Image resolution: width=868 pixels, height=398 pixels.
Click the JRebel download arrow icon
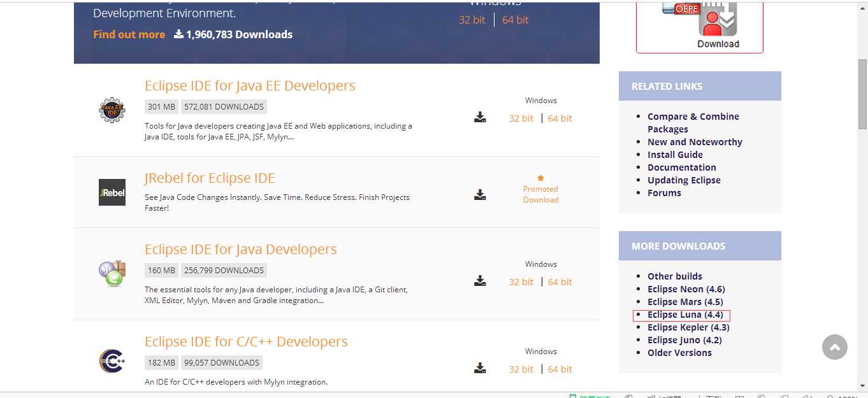click(x=480, y=194)
